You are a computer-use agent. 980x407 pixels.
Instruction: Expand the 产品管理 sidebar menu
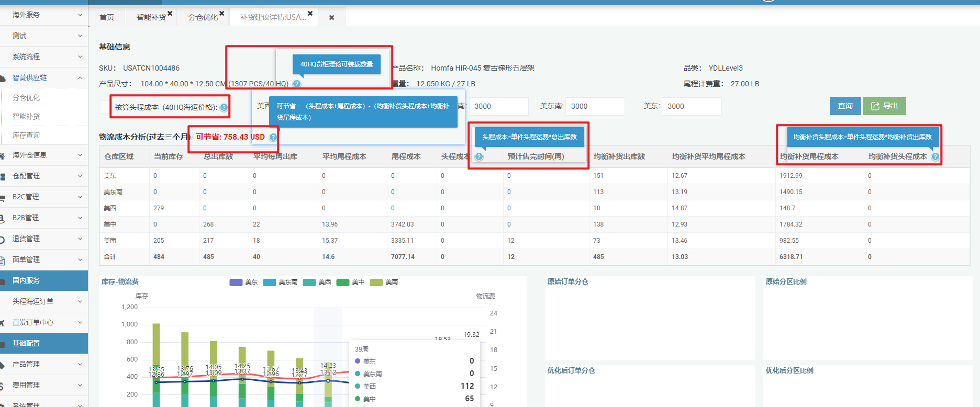(44, 364)
